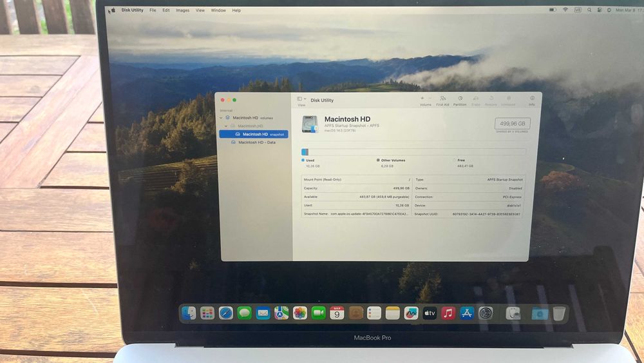Click the Unmount toolbar icon
The image size is (644, 363).
click(509, 99)
